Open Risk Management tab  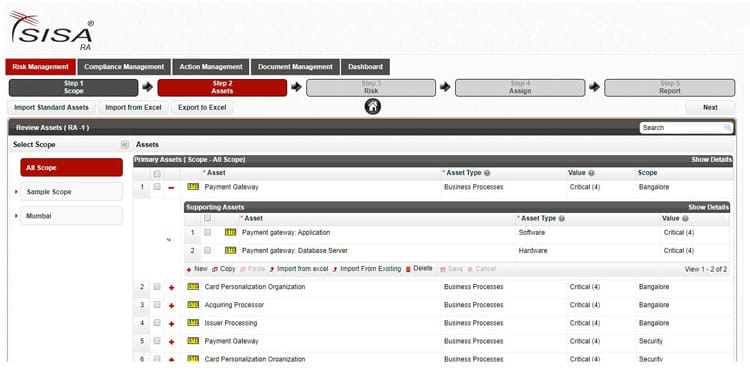pyautogui.click(x=41, y=67)
